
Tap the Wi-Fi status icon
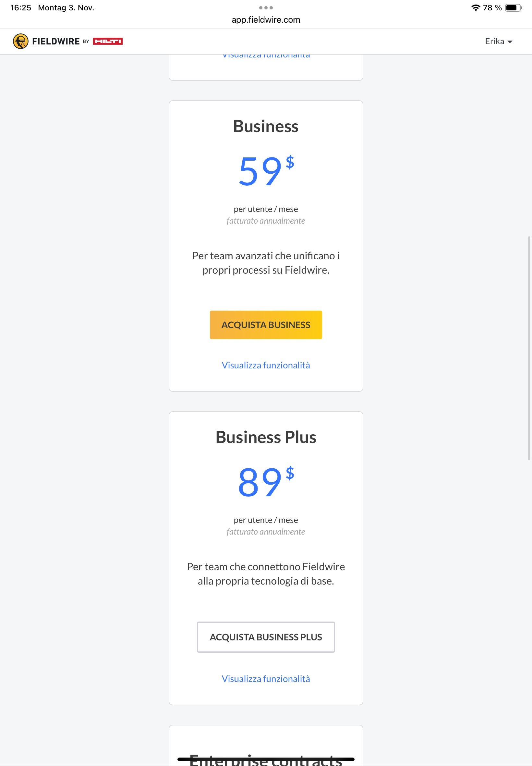point(475,8)
